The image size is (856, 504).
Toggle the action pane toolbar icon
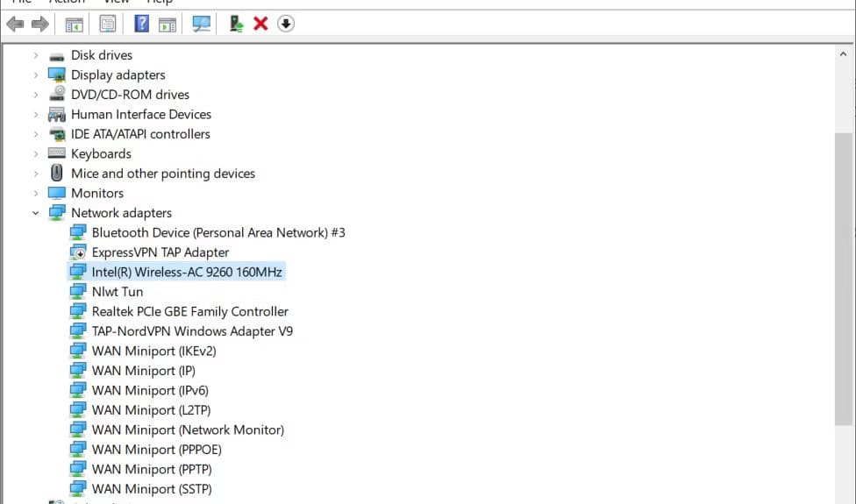(168, 24)
